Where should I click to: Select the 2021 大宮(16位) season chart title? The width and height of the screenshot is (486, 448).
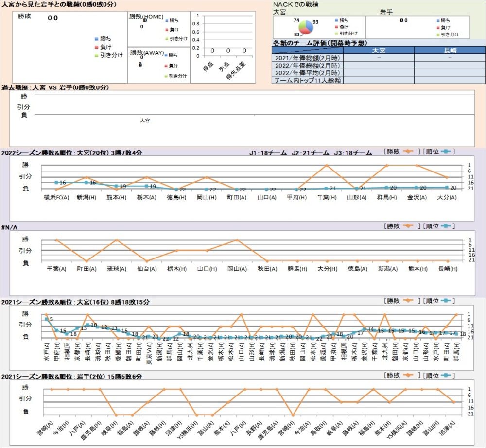pyautogui.click(x=75, y=302)
